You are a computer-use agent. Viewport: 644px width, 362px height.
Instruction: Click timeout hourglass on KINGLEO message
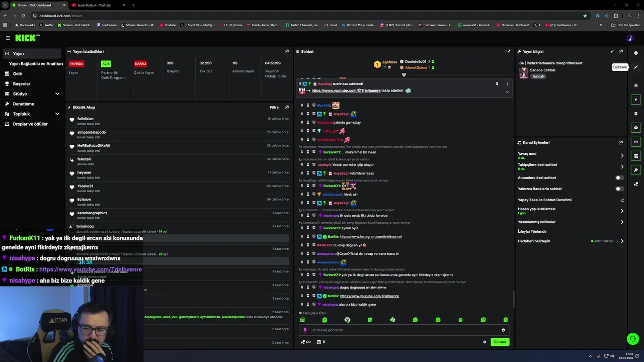tap(308, 245)
